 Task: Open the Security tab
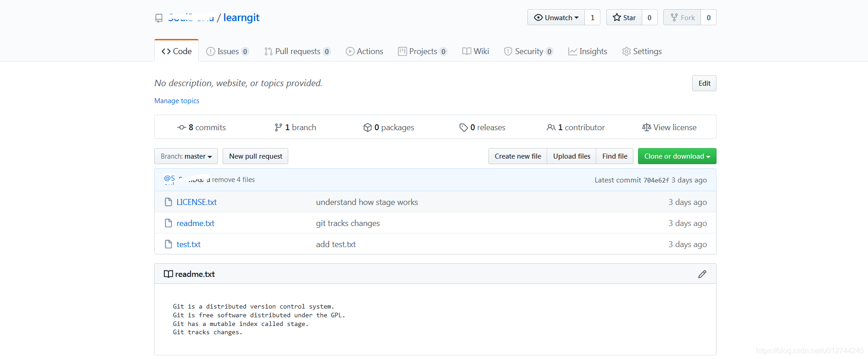pyautogui.click(x=528, y=51)
